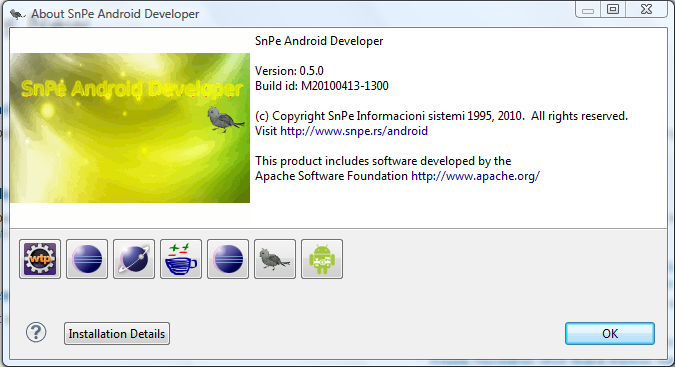Close the About SnPe Android Developer dialog
Screen dimensions: 675x367
click(x=646, y=9)
